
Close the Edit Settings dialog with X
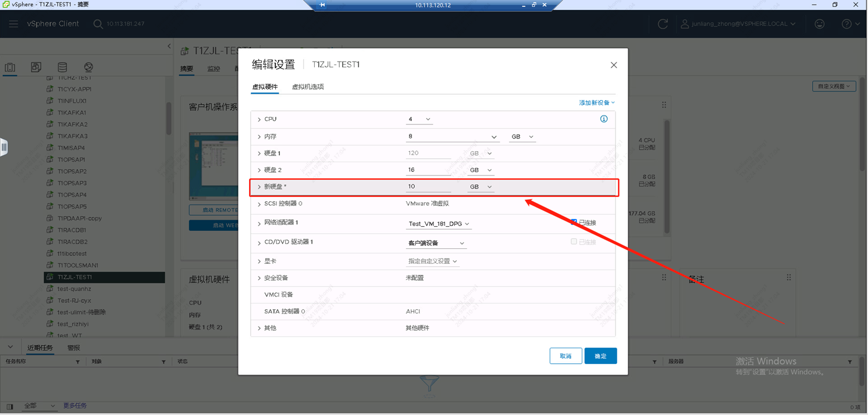(x=613, y=65)
